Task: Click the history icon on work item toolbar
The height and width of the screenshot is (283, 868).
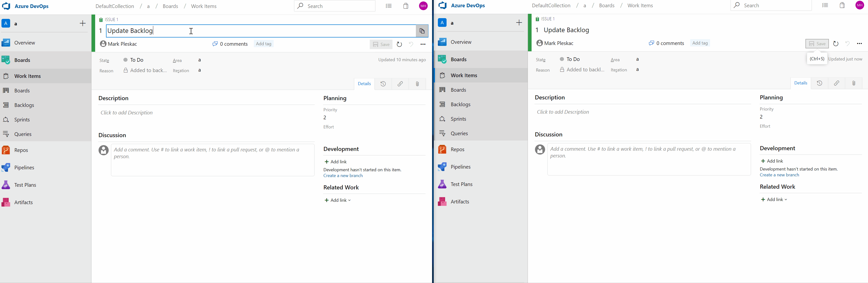Action: click(383, 84)
